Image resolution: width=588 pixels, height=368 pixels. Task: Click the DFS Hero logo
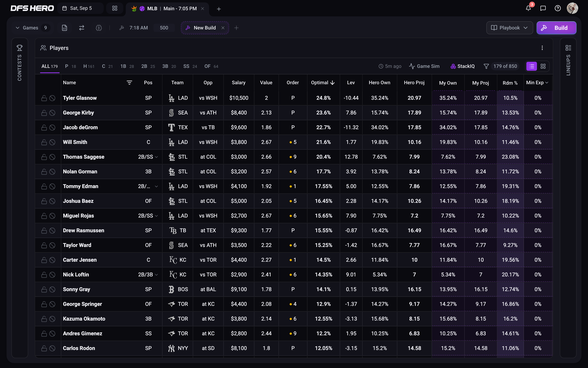(32, 8)
